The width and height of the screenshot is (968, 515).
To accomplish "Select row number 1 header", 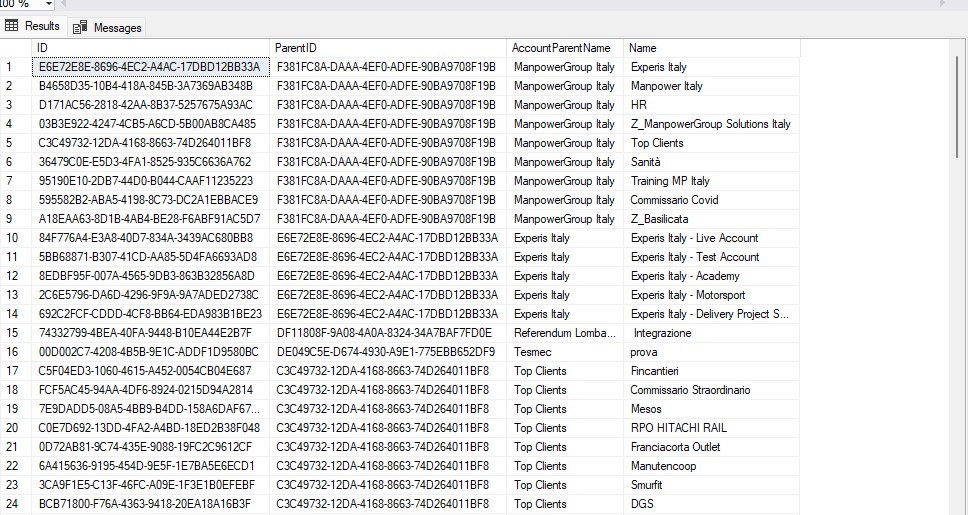I will (x=15, y=67).
